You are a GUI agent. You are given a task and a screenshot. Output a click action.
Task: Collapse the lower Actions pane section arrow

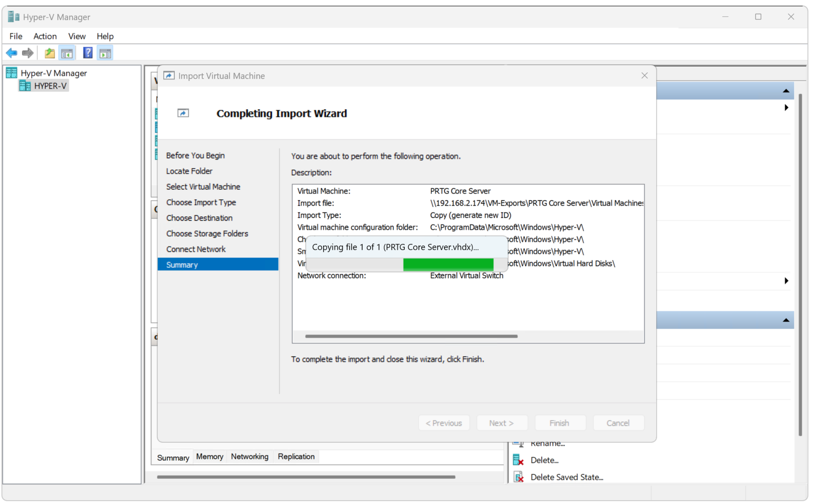[786, 320]
